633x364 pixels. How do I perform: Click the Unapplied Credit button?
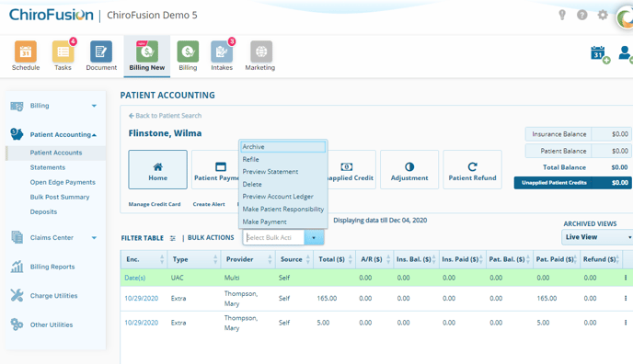[351, 170]
